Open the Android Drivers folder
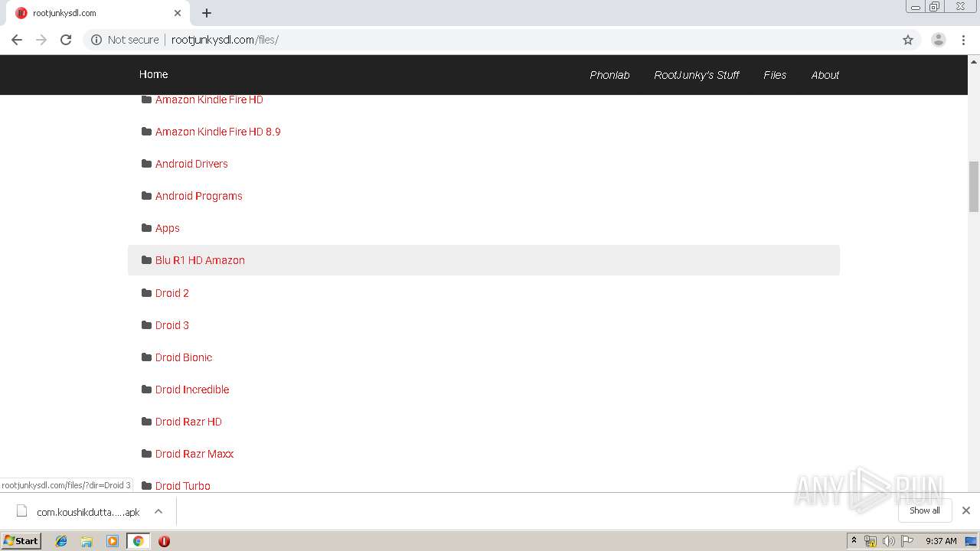980x551 pixels. pos(191,164)
